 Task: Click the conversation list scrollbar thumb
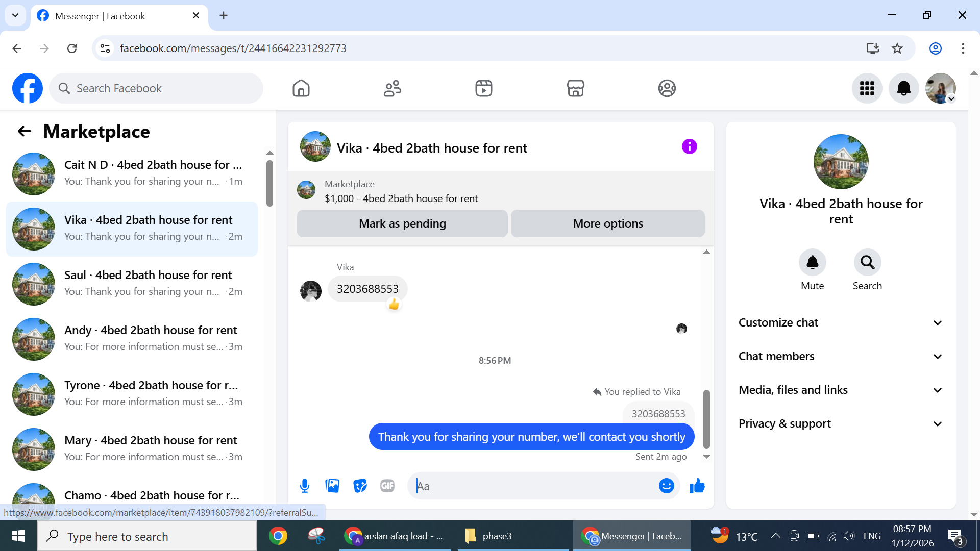[269, 184]
